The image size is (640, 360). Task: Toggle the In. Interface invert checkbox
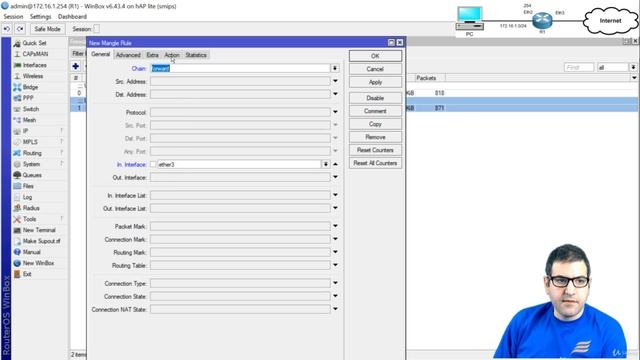click(153, 164)
